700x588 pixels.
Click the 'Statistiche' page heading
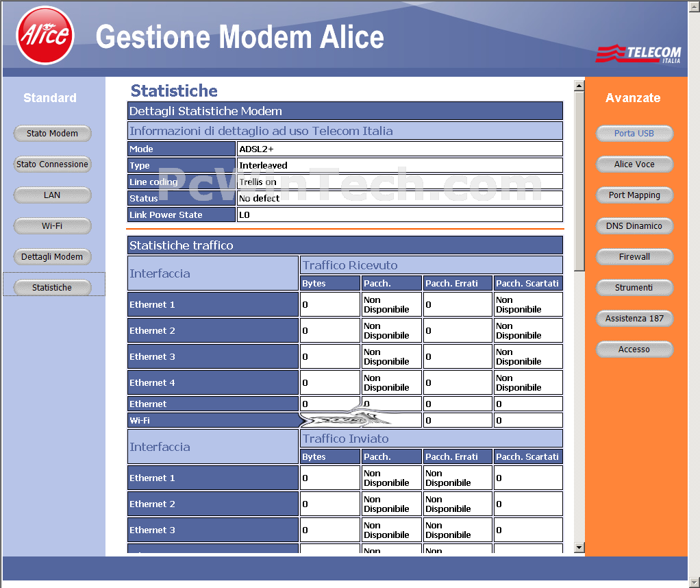coord(174,90)
